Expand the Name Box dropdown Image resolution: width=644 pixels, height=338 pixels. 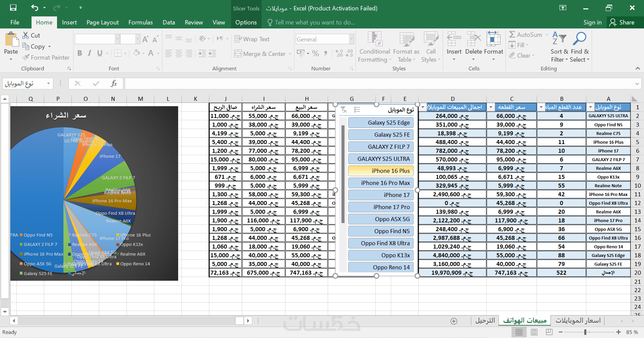pyautogui.click(x=49, y=83)
